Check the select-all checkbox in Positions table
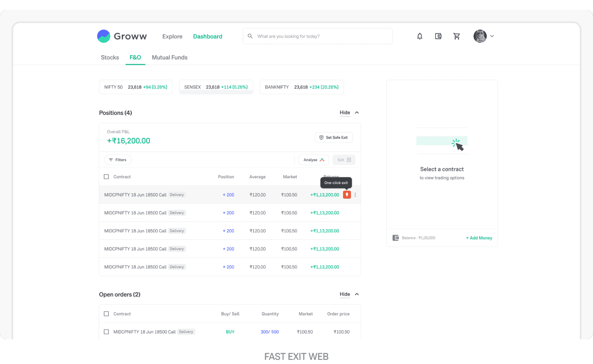This screenshot has width=593, height=364. click(x=106, y=177)
